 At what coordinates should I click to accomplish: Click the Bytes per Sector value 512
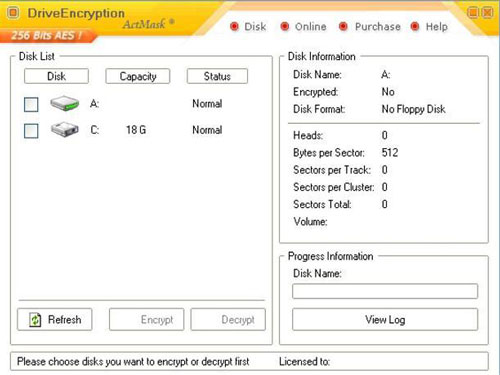click(x=390, y=153)
